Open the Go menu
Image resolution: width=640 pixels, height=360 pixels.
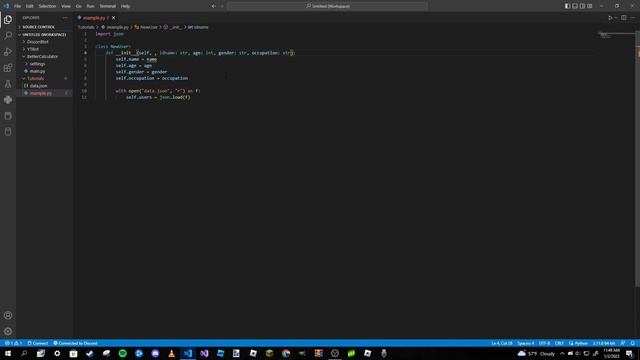coord(78,6)
